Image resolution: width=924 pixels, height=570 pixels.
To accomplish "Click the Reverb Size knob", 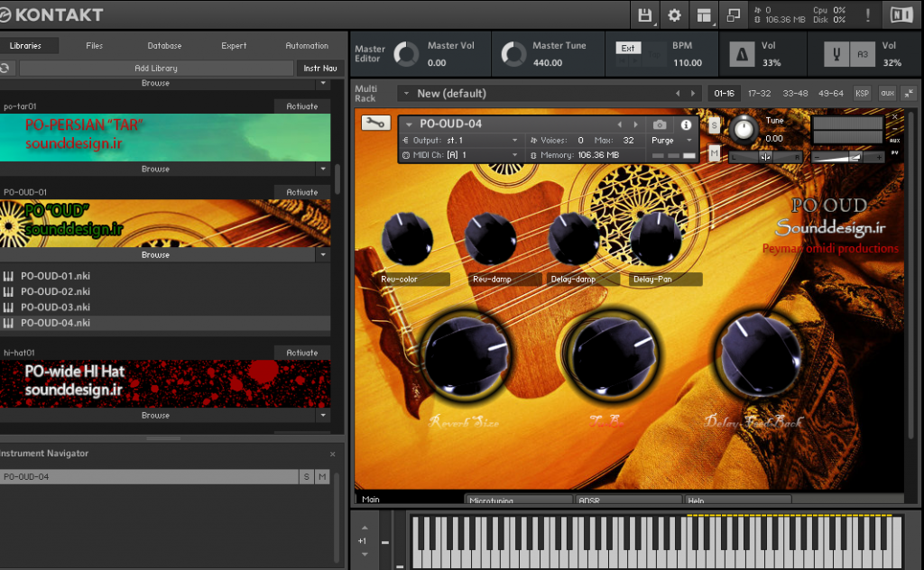I will click(467, 355).
